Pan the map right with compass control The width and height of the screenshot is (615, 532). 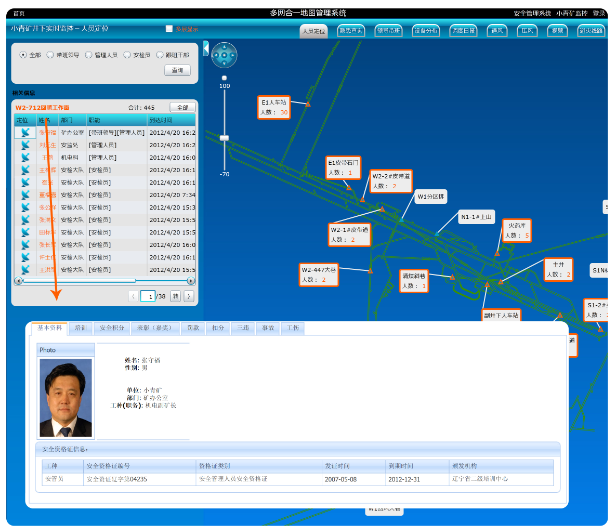(x=233, y=55)
